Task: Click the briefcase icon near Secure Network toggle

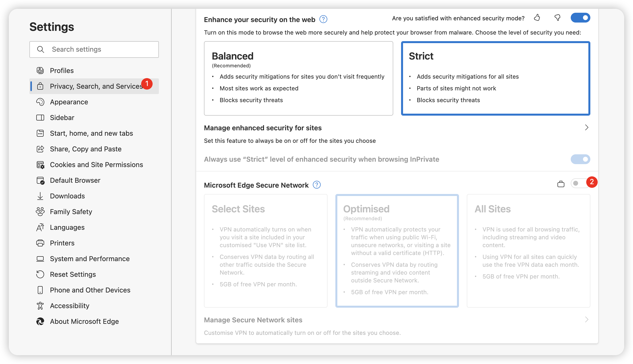Action: pyautogui.click(x=561, y=184)
